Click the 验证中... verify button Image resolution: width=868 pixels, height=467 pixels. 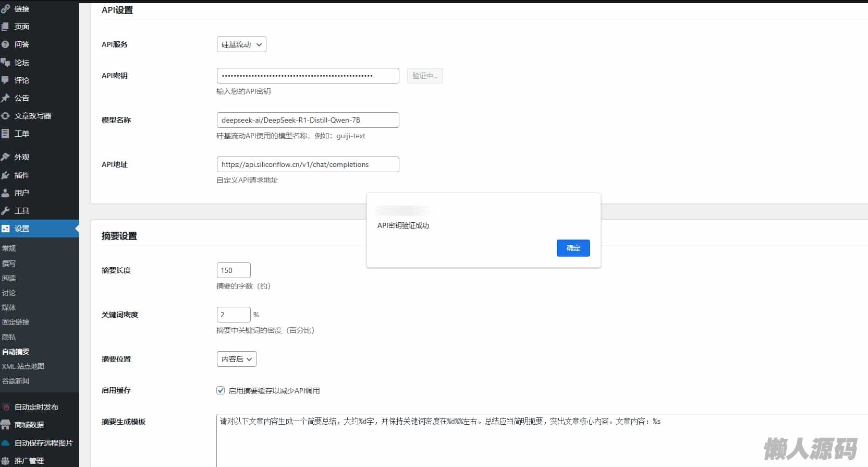coord(425,76)
